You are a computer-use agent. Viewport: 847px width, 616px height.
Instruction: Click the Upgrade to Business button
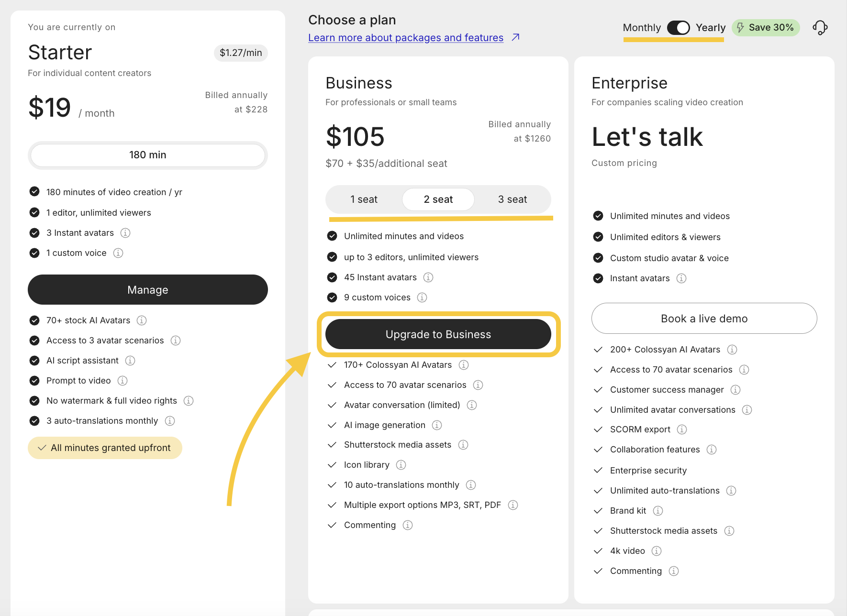[438, 334]
